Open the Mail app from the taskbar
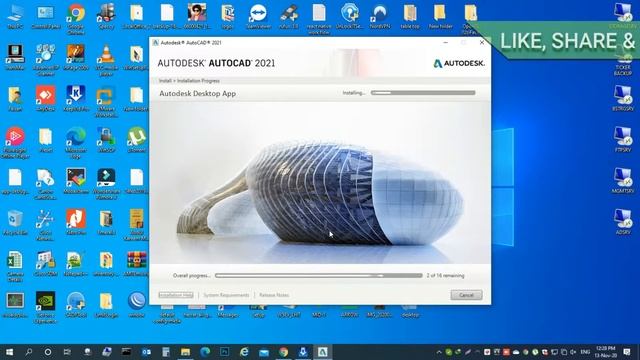640x360 pixels. 264,352
